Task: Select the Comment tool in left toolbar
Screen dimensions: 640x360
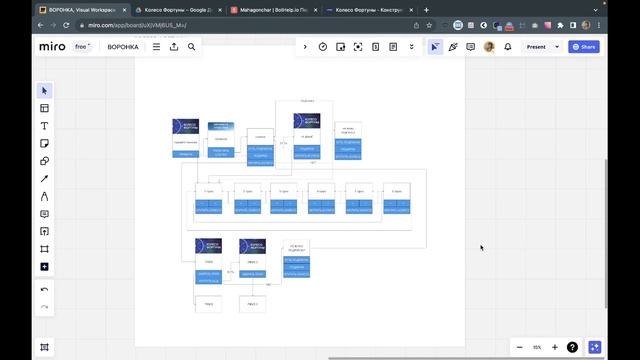Action: point(44,214)
